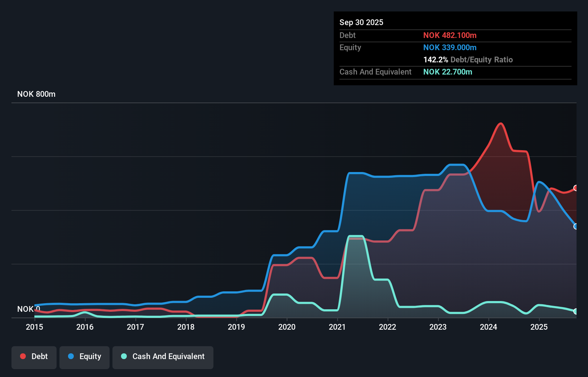Image resolution: width=588 pixels, height=377 pixels.
Task: Click the teal Cash value indicator in the tooltip
Action: (448, 72)
